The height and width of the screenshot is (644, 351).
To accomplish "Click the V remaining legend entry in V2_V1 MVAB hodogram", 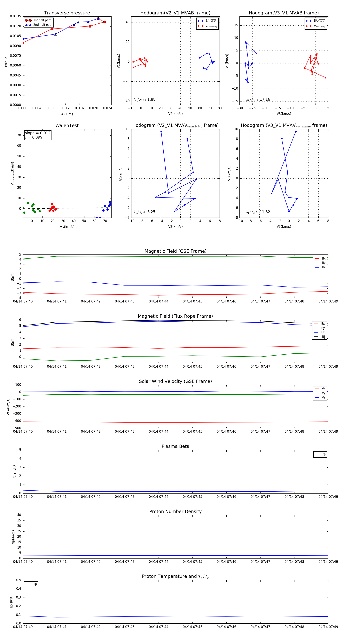I will point(207,26).
